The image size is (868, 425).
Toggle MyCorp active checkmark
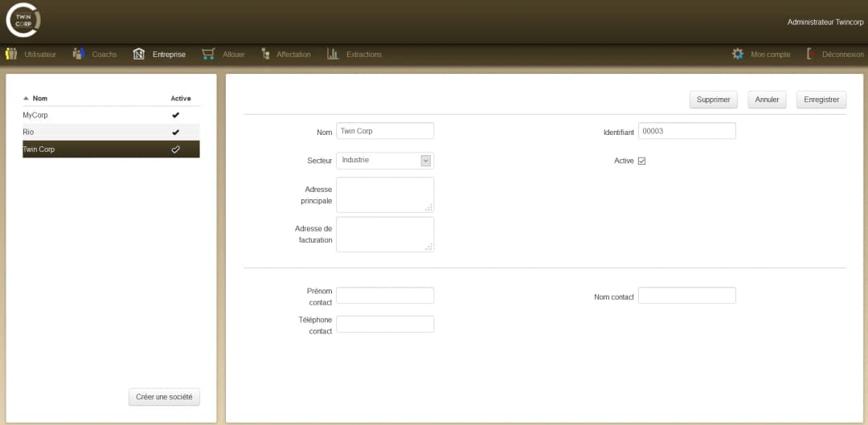tap(176, 115)
